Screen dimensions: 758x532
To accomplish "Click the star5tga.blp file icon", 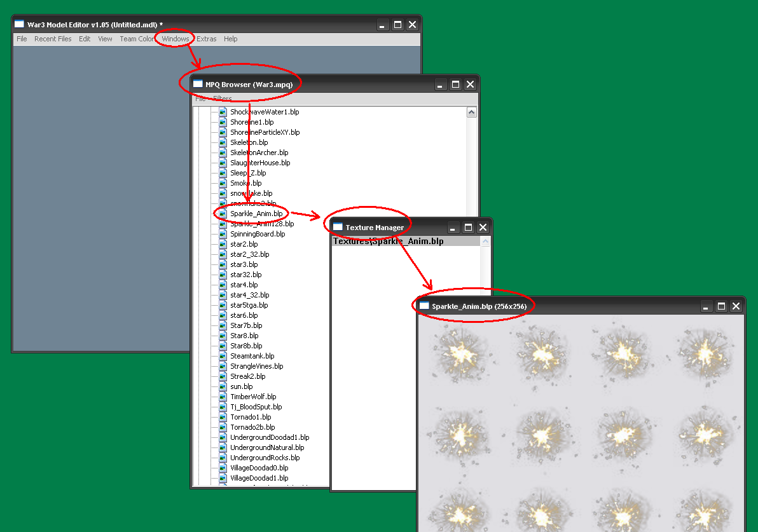I will (223, 304).
